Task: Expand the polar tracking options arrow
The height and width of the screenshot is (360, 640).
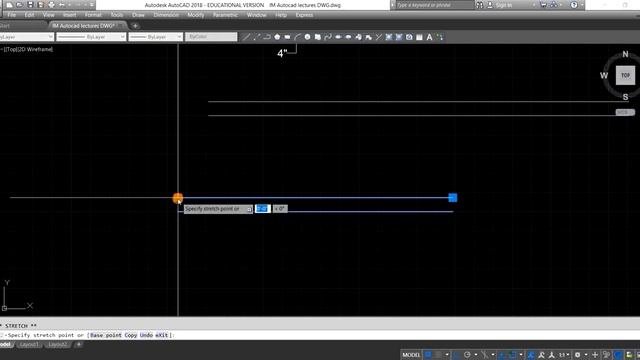Action: (476, 355)
